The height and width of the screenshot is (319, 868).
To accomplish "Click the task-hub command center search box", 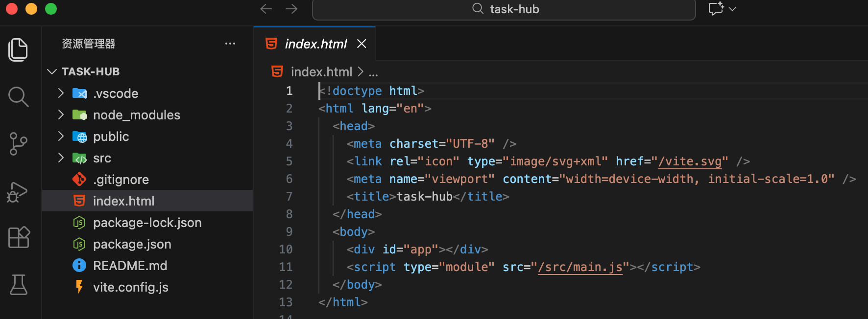I will pos(504,9).
